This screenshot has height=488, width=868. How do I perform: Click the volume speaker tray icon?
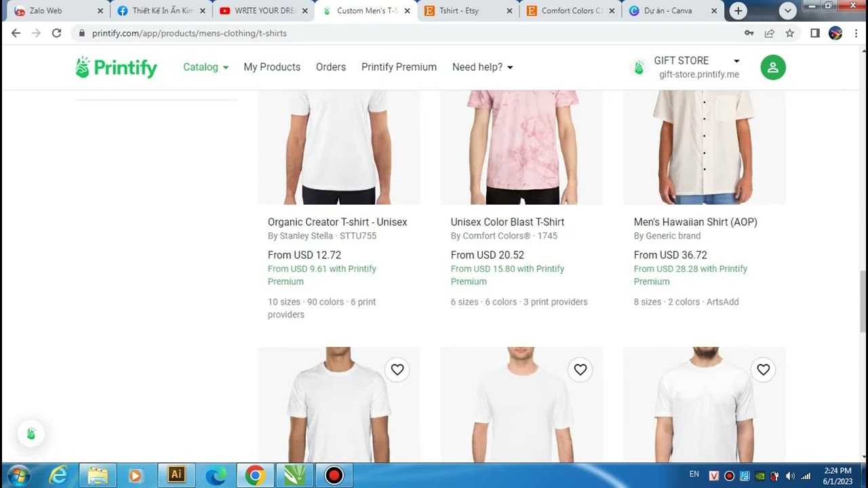790,476
